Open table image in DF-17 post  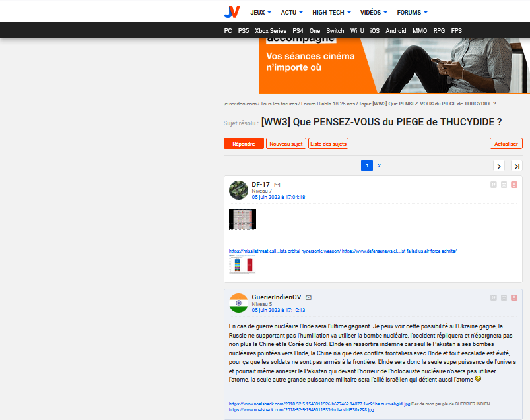(x=242, y=219)
